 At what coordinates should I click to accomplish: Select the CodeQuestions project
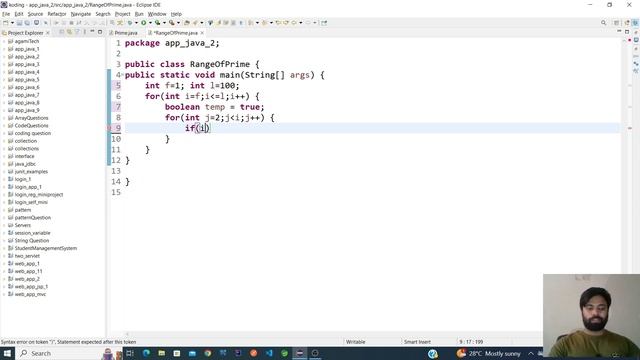31,126
